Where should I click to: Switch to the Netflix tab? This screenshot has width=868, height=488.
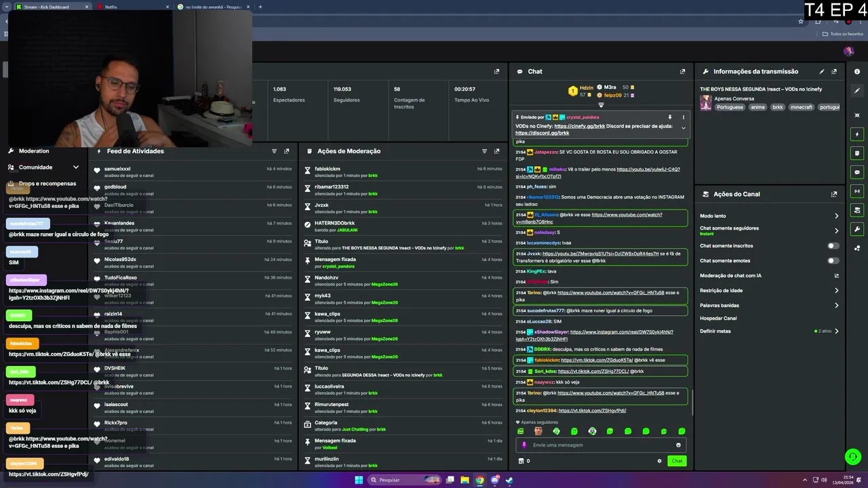(x=133, y=7)
